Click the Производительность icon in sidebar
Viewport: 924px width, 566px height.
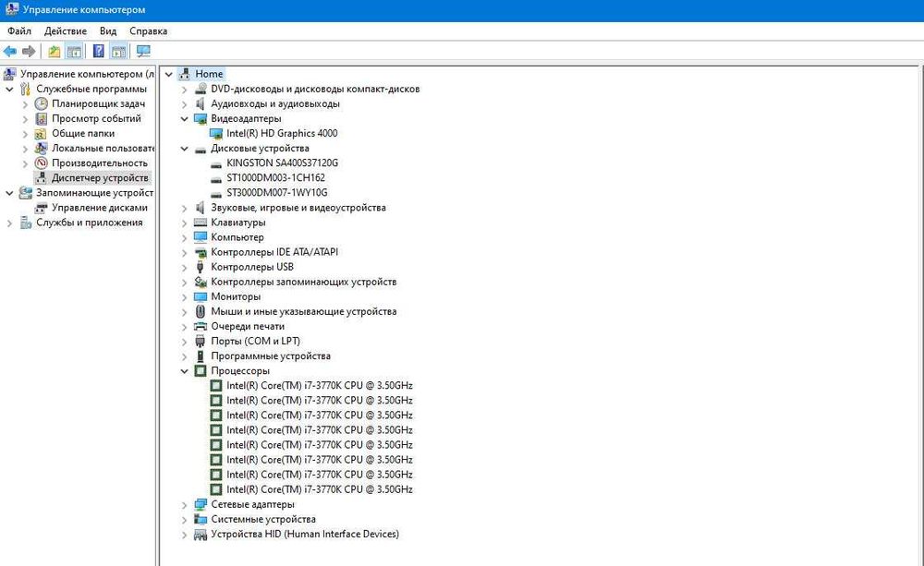point(41,163)
